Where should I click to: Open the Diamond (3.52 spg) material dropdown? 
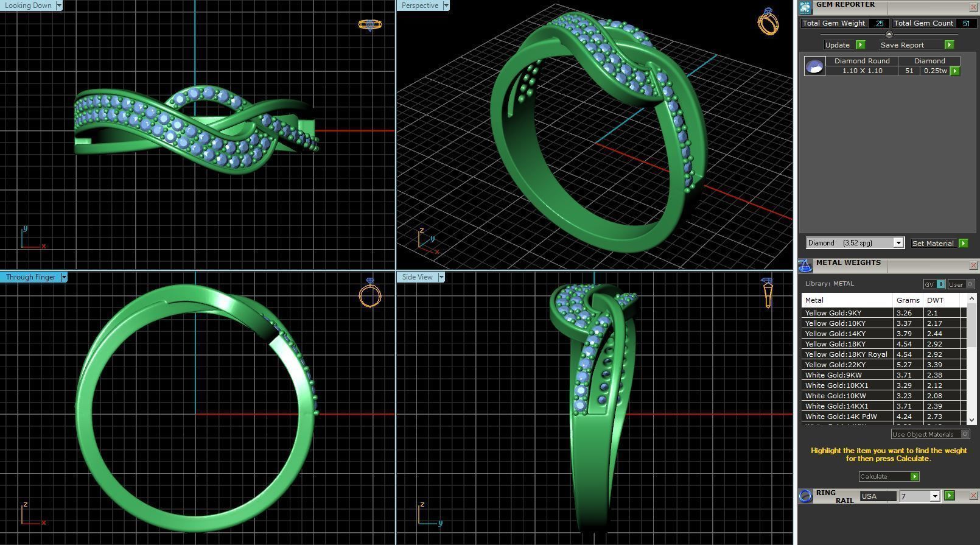(898, 243)
